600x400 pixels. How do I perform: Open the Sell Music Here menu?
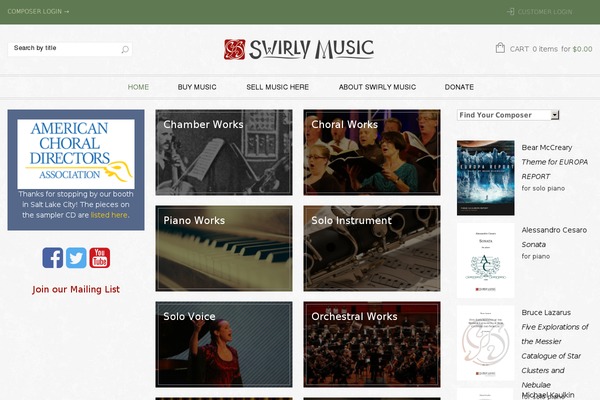pos(277,87)
